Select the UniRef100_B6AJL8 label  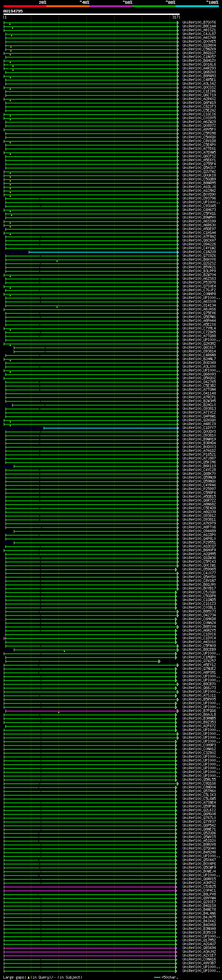coord(199,714)
